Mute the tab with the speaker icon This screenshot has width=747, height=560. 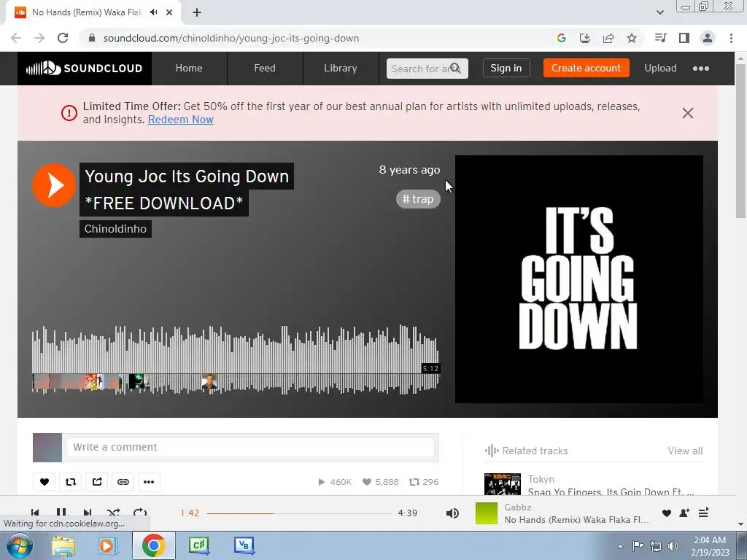153,12
